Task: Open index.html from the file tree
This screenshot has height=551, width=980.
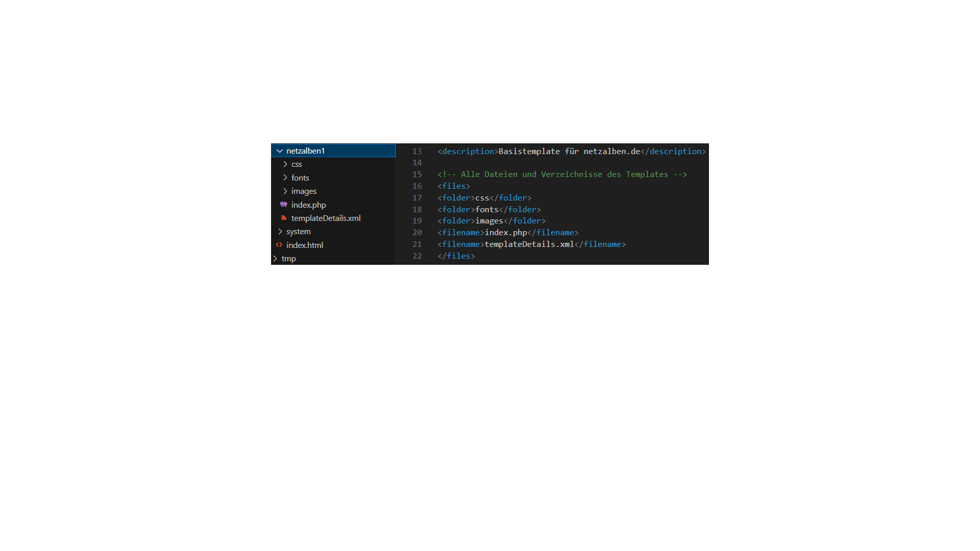Action: point(305,245)
